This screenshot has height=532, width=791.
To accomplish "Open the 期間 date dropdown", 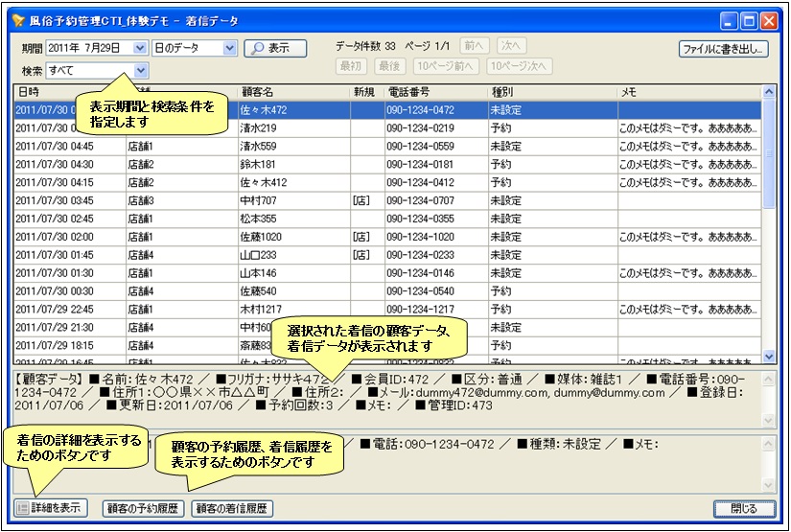I will click(x=140, y=48).
